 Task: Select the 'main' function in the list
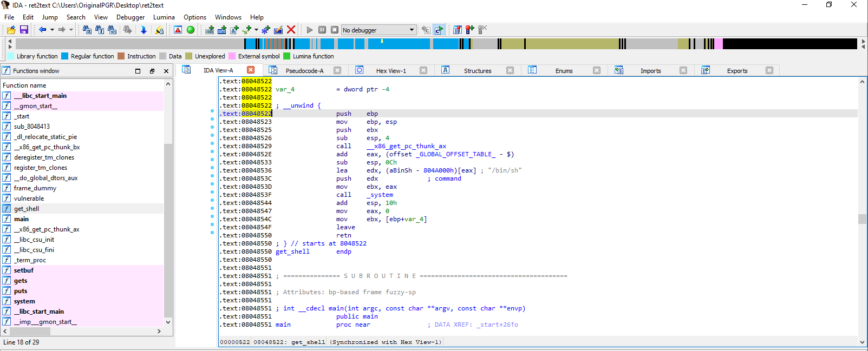coord(82,219)
